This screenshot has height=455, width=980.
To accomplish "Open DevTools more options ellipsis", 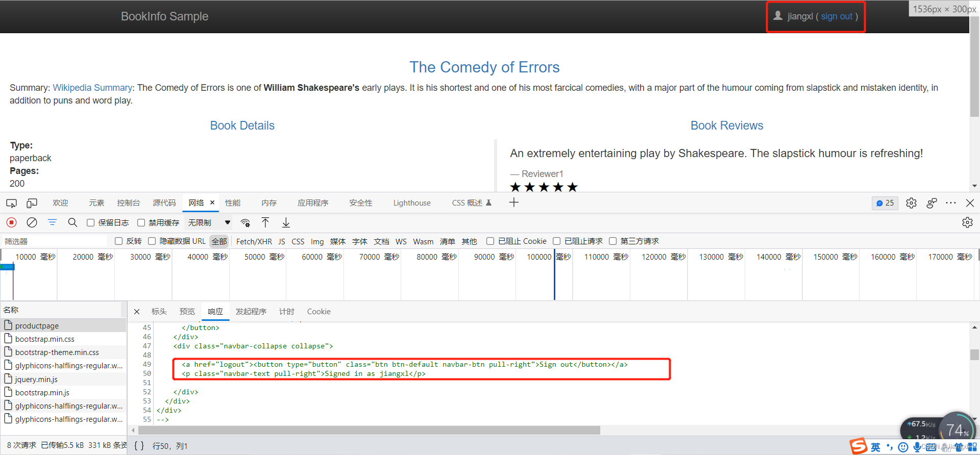I will pos(950,203).
